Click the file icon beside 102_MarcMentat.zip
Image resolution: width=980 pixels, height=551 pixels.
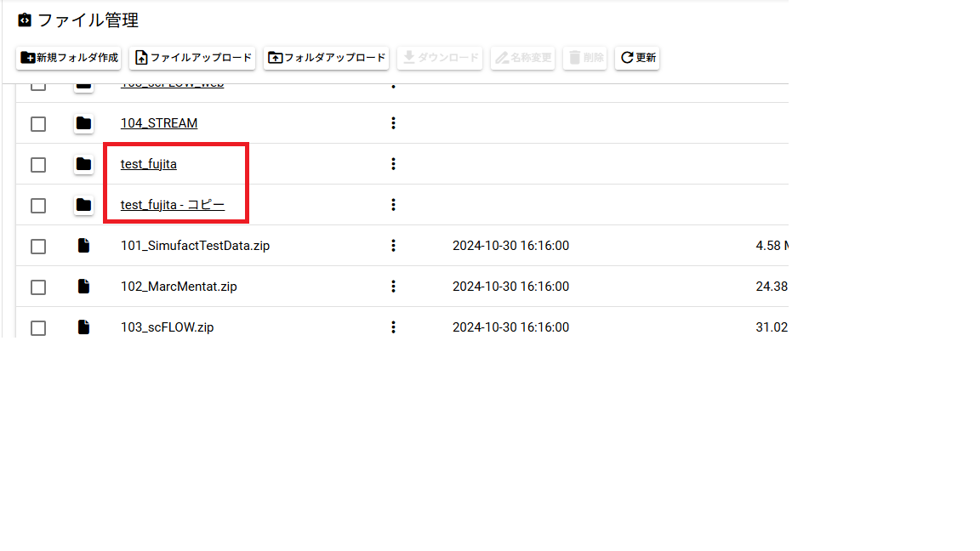click(83, 287)
